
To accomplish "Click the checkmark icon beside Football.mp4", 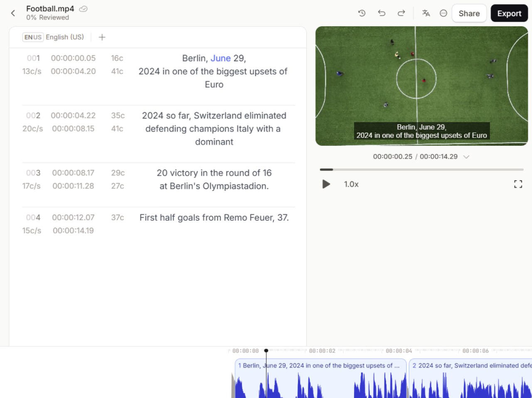I will (x=83, y=8).
